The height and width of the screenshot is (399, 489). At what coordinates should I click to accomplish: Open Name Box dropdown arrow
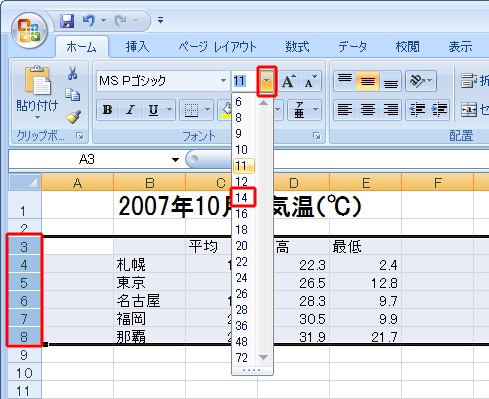(175, 160)
